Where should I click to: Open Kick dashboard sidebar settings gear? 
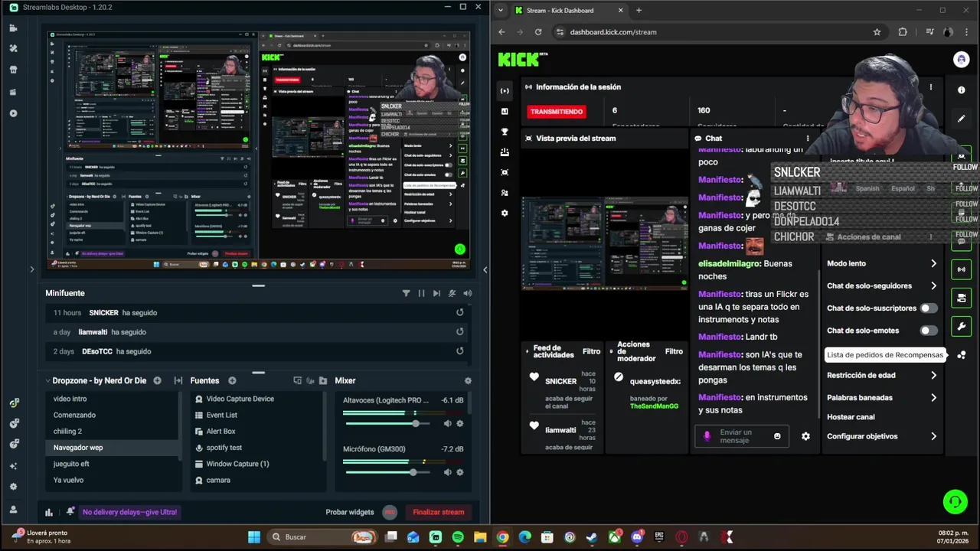[x=505, y=213]
